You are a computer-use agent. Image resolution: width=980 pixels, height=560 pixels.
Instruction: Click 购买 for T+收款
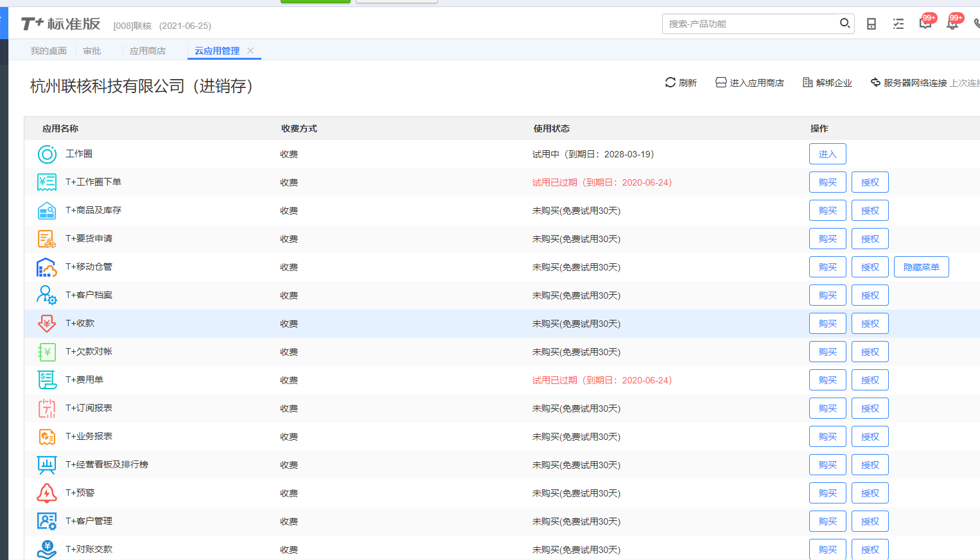point(828,324)
